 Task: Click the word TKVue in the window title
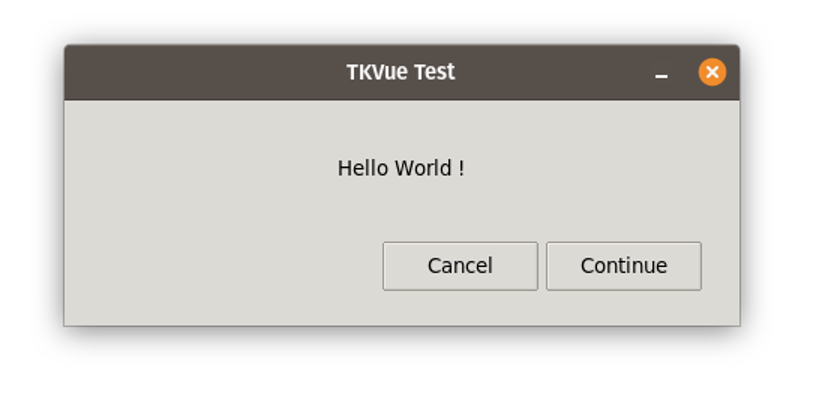378,72
